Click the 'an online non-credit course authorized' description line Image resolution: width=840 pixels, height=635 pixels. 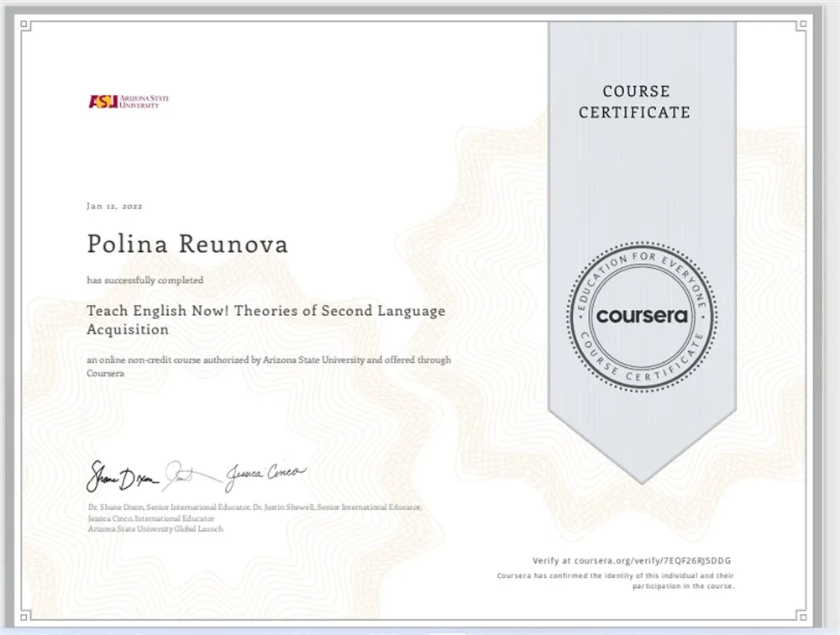(x=269, y=360)
